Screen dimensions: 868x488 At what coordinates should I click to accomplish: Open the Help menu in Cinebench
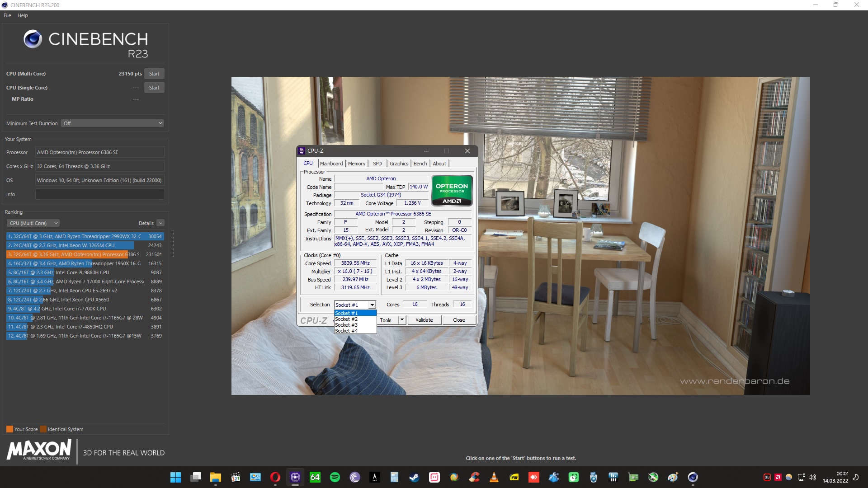coord(23,15)
